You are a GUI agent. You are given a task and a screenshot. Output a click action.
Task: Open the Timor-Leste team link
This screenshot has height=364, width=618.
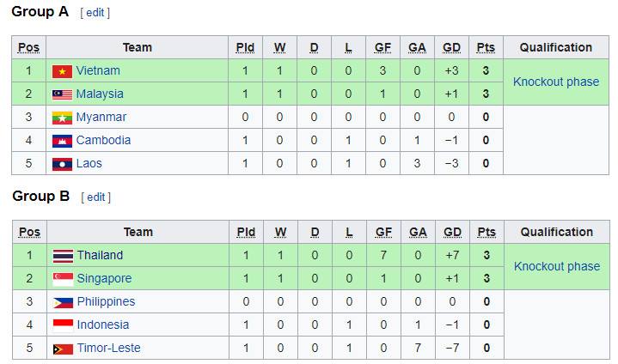pos(109,348)
